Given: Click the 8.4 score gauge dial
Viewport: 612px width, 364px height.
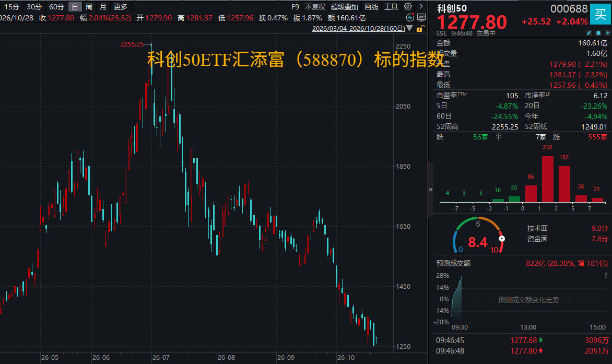Looking at the screenshot, I should pos(478,237).
